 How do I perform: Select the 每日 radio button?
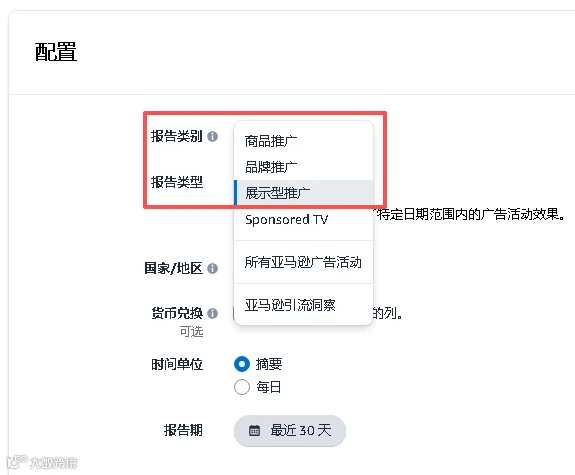click(x=242, y=387)
